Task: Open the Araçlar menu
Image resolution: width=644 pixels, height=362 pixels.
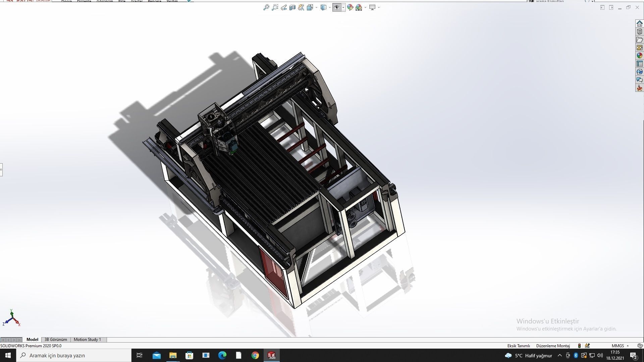Action: tap(136, 1)
